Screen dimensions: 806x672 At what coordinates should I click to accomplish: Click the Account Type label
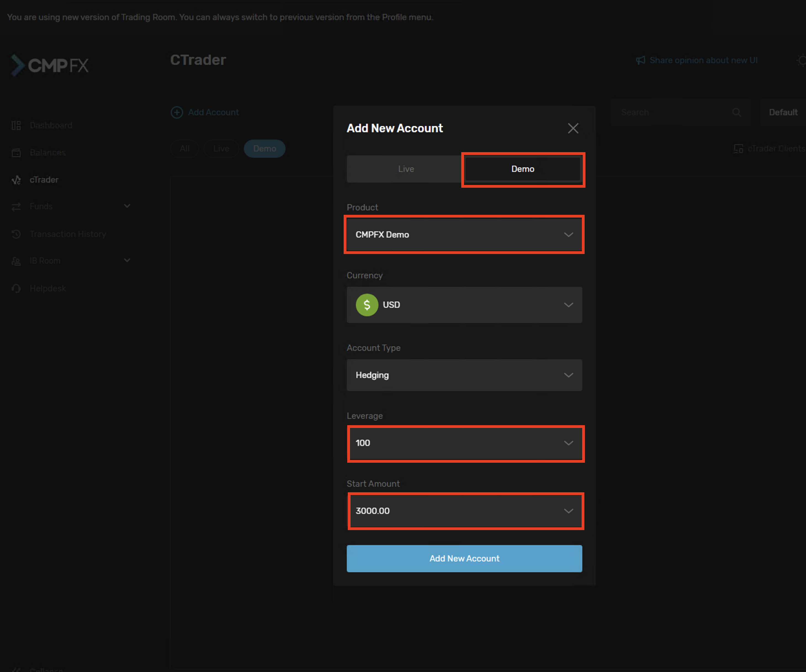tap(373, 348)
